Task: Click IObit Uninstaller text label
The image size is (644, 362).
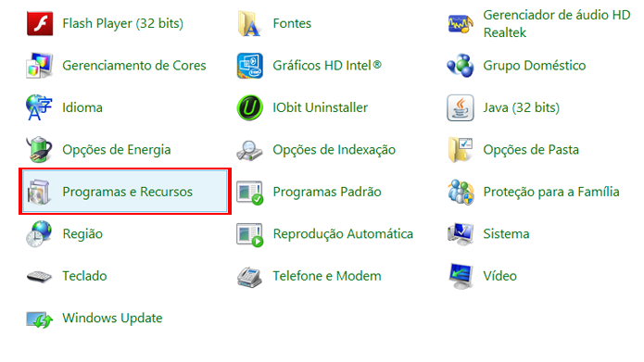Action: coord(321,107)
